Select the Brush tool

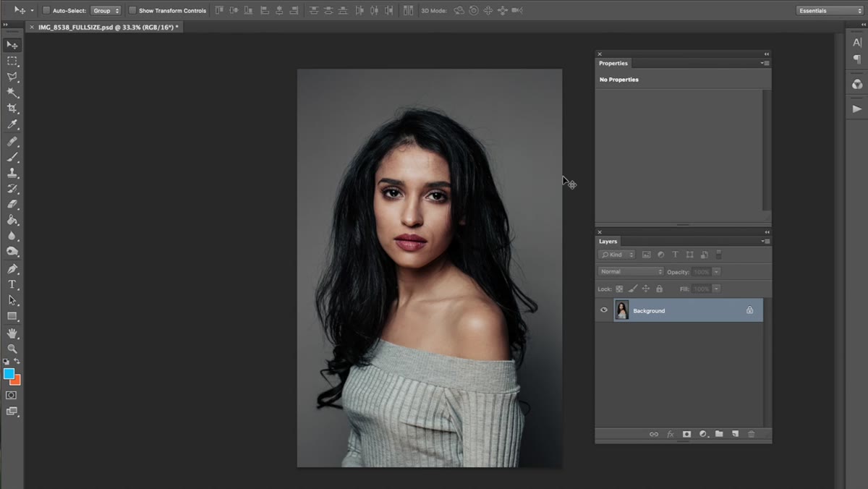[x=12, y=157]
